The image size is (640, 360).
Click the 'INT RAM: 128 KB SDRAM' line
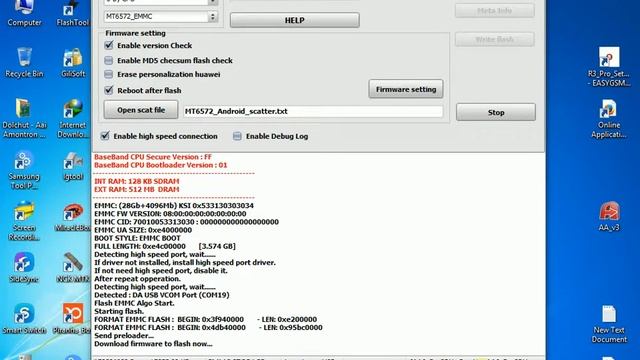click(137, 181)
